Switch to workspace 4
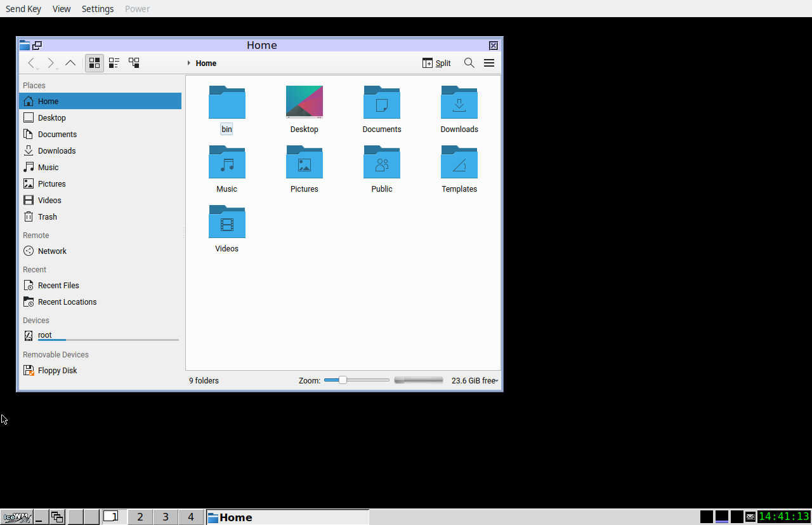 pos(191,517)
